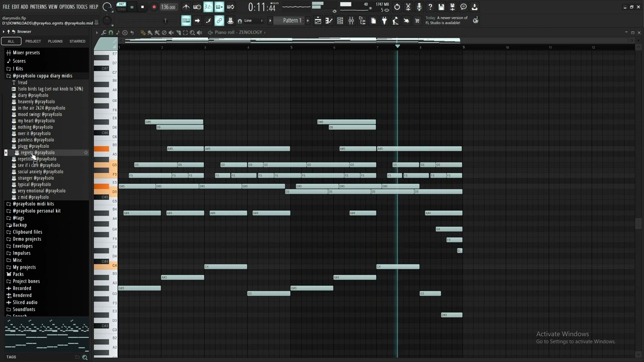644x362 pixels.
Task: Open the OPTIONS menu
Action: coord(67,7)
